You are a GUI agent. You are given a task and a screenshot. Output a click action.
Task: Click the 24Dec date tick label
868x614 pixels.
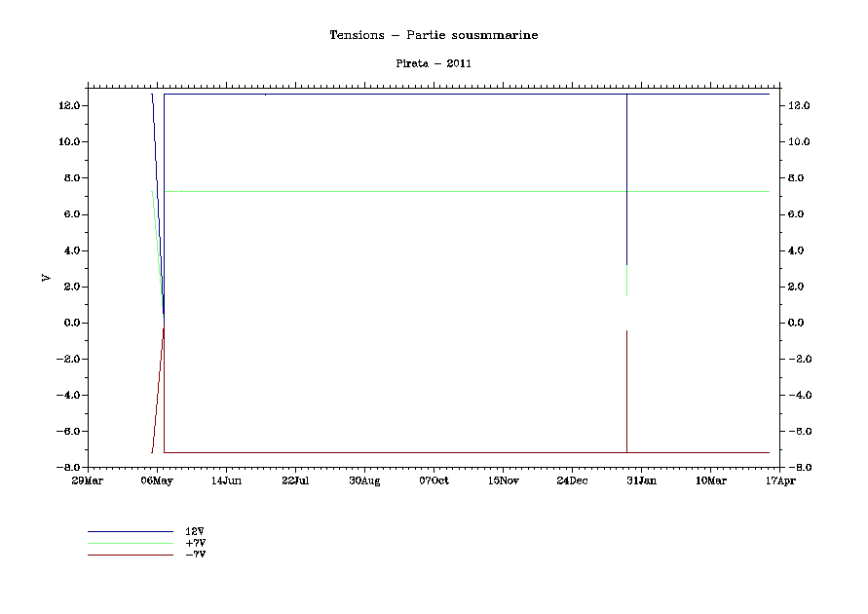(572, 480)
